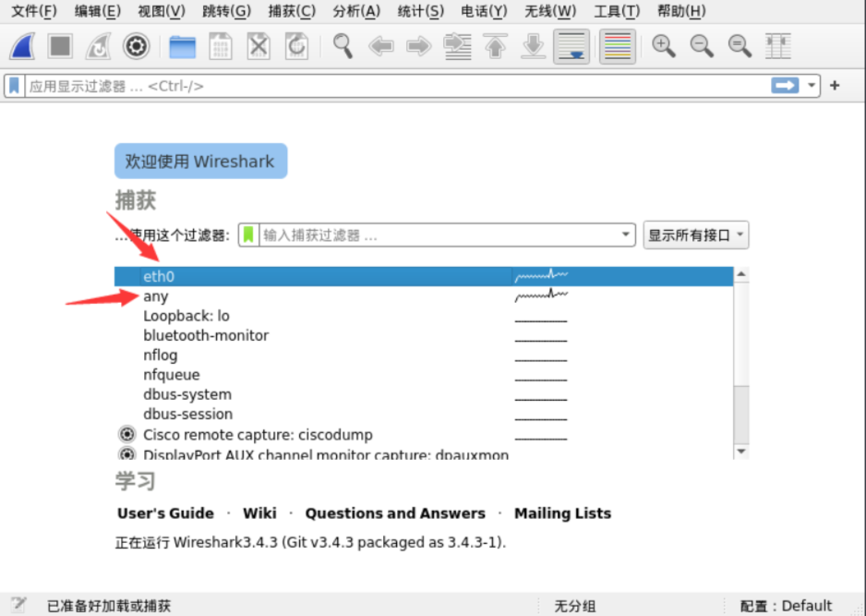Screen dimensions: 866x616
Task: Select the eth0 interface
Action: 424,276
